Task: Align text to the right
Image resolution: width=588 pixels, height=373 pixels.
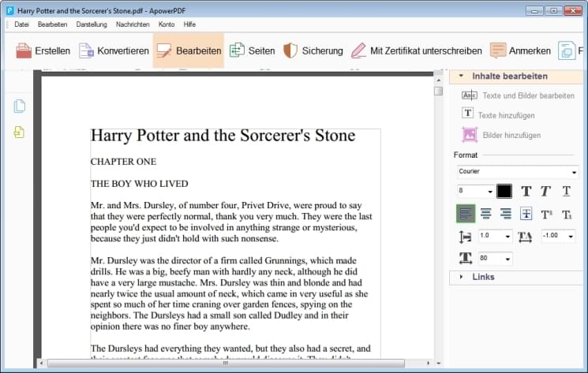Action: (x=505, y=214)
